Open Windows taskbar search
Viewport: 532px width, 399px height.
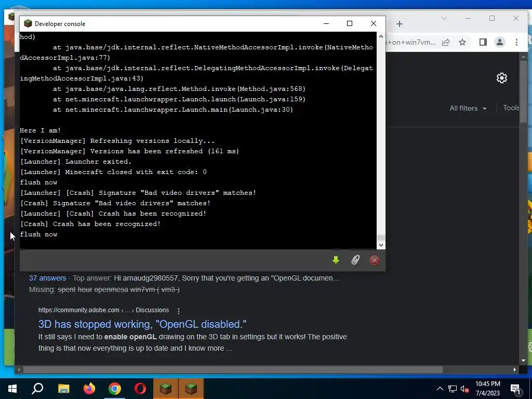[x=37, y=389]
